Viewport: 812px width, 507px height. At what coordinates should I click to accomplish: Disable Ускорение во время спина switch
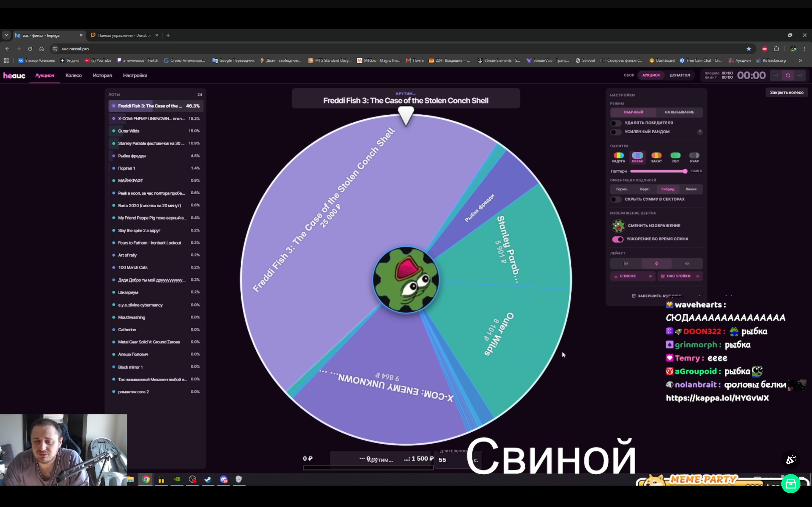pyautogui.click(x=618, y=240)
